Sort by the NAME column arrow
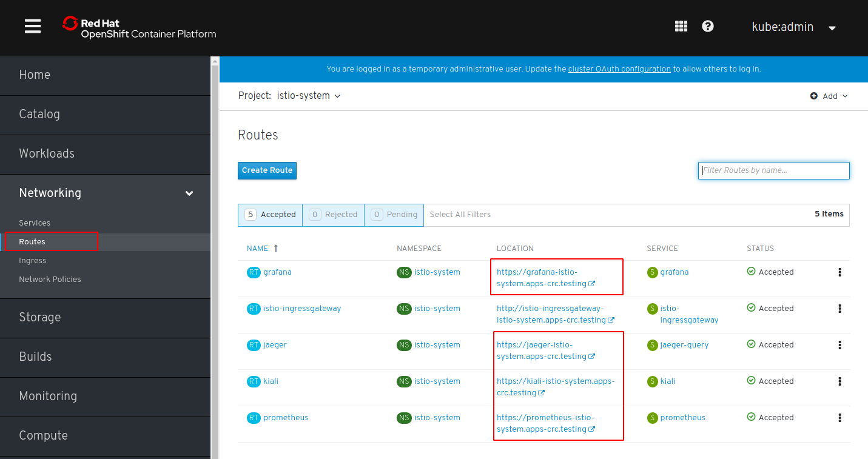This screenshot has height=459, width=868. click(x=276, y=249)
